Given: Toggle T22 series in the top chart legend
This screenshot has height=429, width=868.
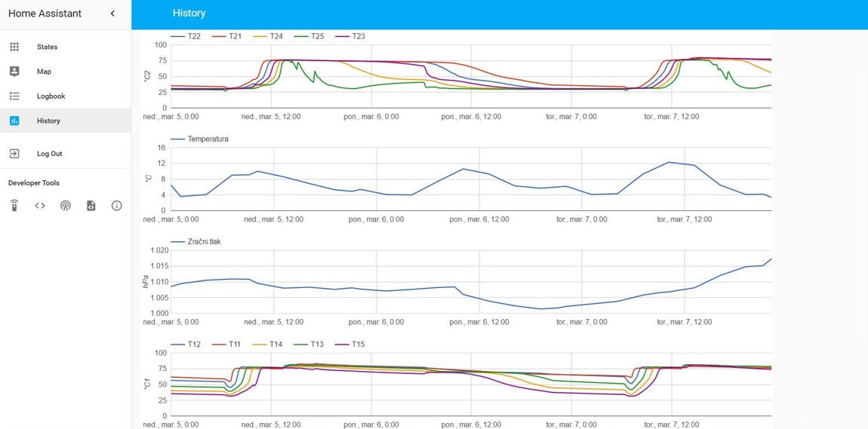Looking at the screenshot, I should click(x=186, y=36).
